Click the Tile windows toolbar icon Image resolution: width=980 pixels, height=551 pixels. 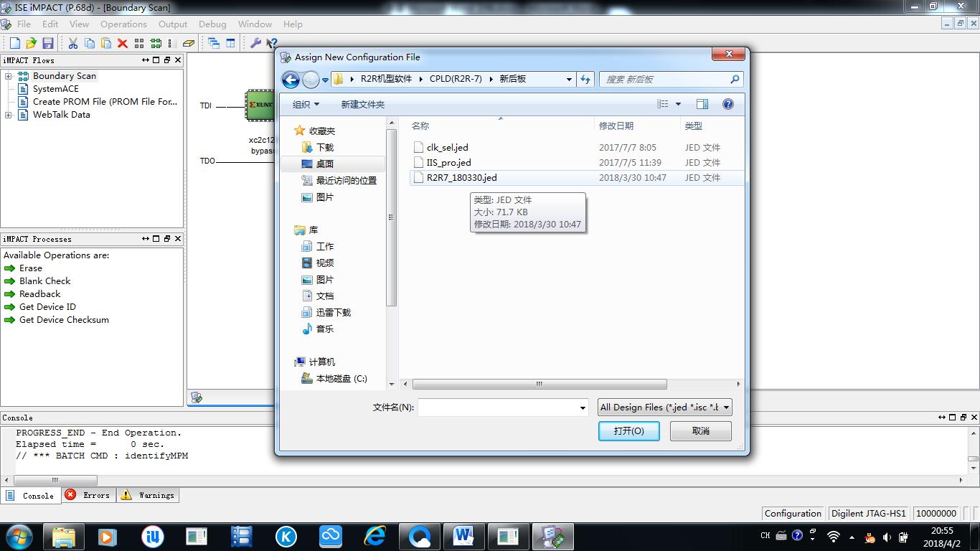pyautogui.click(x=230, y=43)
